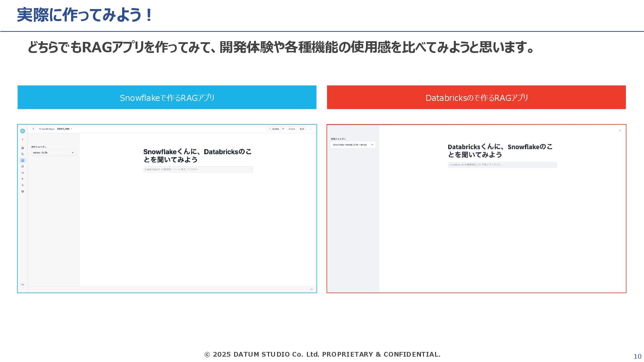This screenshot has height=362, width=644.
Task: Open the kebab menu in Databricks app
Action: coord(620,130)
